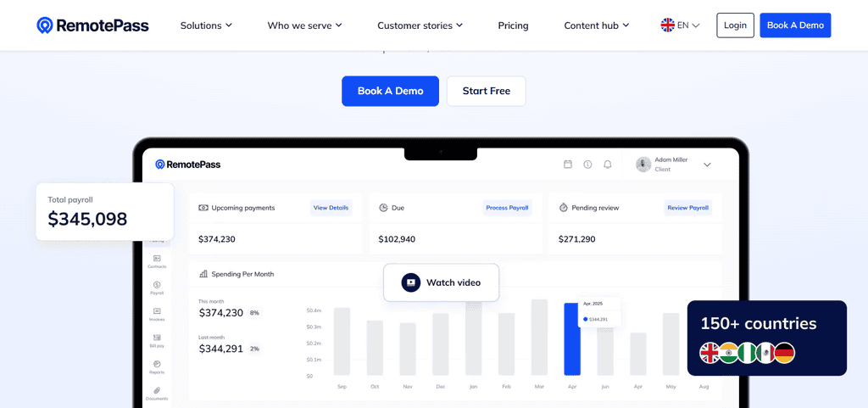Click the Due amount $102,940

(x=397, y=240)
